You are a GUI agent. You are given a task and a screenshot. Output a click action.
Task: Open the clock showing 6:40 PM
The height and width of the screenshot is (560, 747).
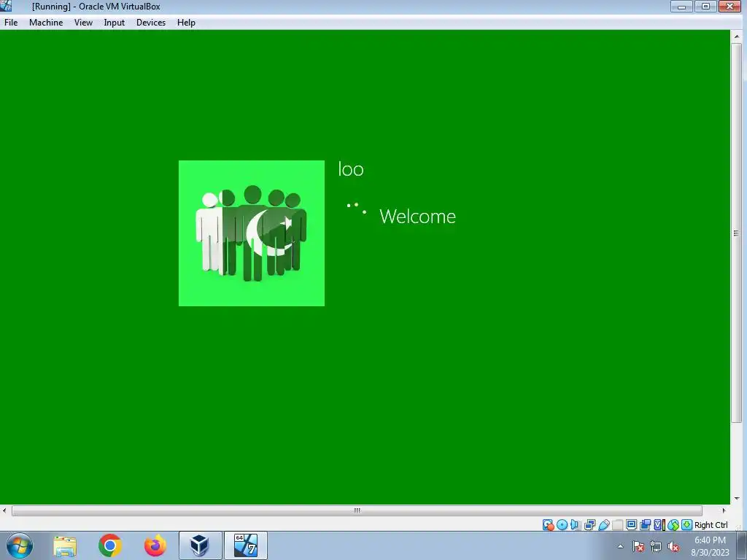(x=710, y=546)
